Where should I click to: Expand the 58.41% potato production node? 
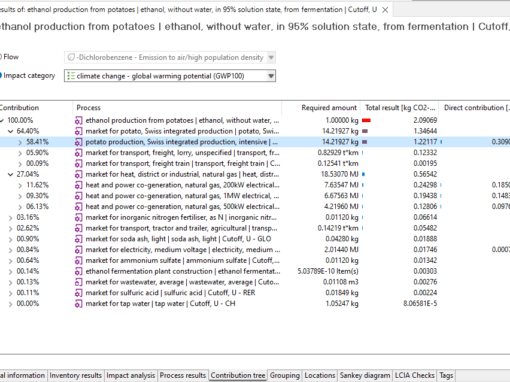pos(20,142)
